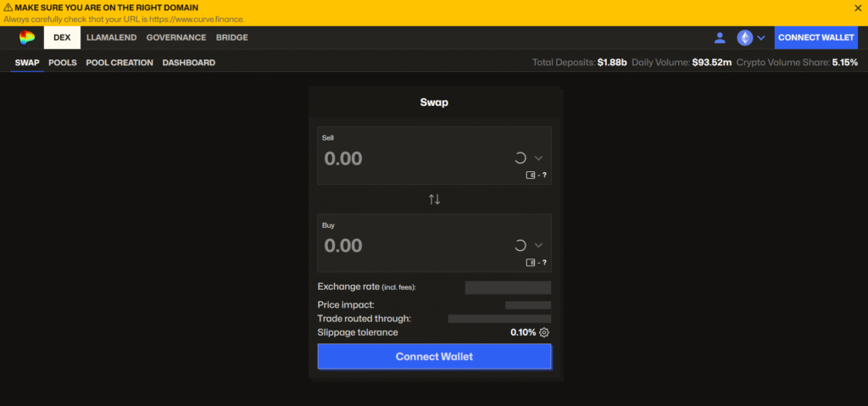Screen dimensions: 868x406
Task: Open the user profile icon
Action: click(x=720, y=37)
